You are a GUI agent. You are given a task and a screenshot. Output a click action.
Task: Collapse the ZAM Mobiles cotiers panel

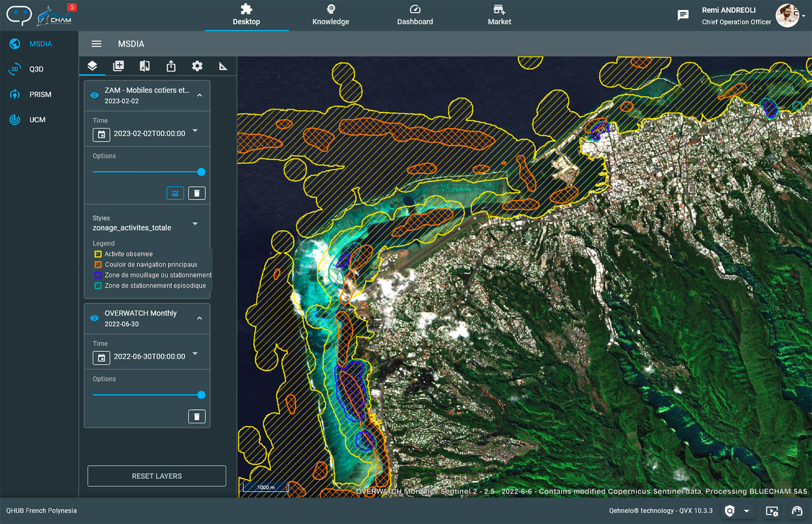(x=200, y=95)
